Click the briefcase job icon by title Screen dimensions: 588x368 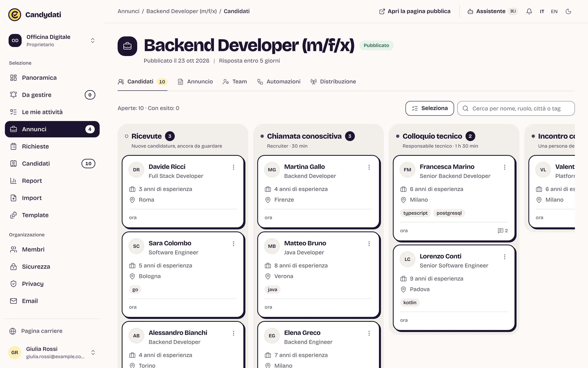tap(127, 46)
